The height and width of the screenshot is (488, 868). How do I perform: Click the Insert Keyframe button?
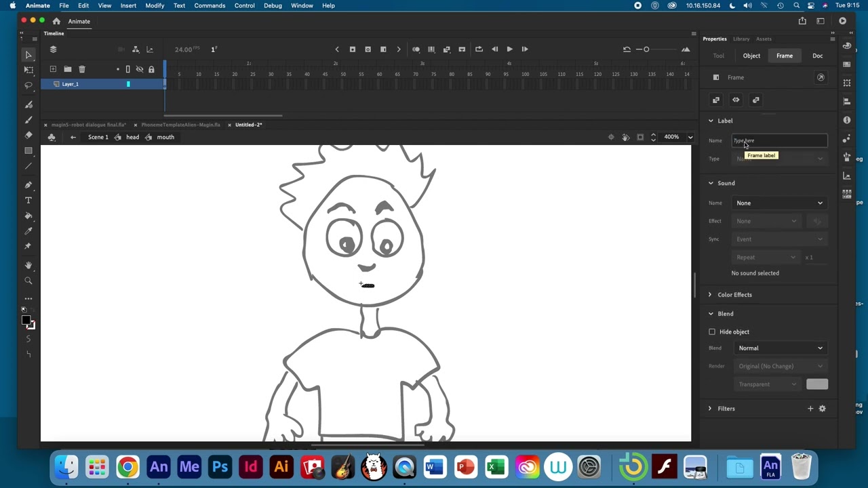353,49
